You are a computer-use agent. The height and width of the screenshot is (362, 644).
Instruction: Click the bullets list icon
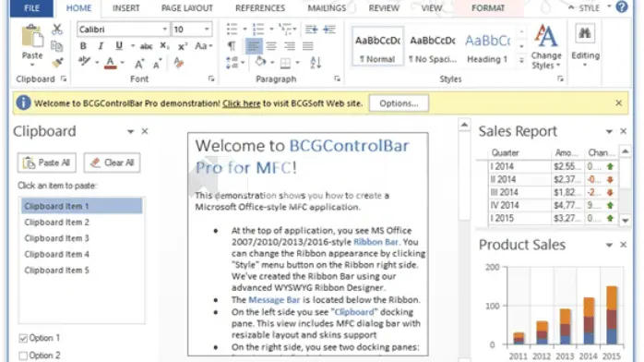233,30
